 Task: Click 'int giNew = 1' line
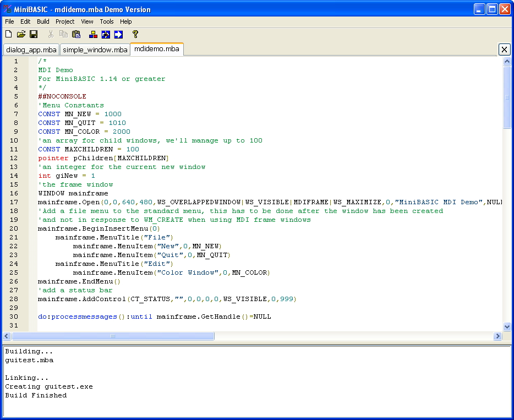tap(67, 176)
